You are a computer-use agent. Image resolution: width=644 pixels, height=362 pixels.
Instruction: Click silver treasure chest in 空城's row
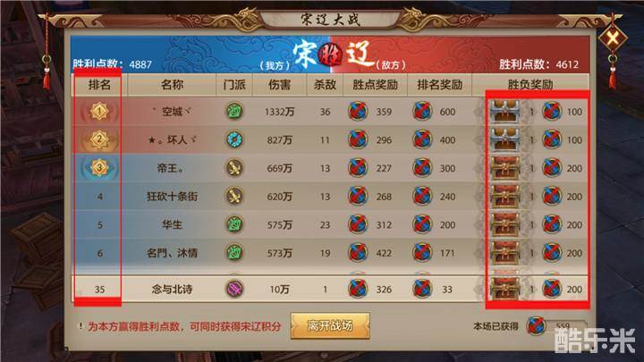(x=504, y=111)
